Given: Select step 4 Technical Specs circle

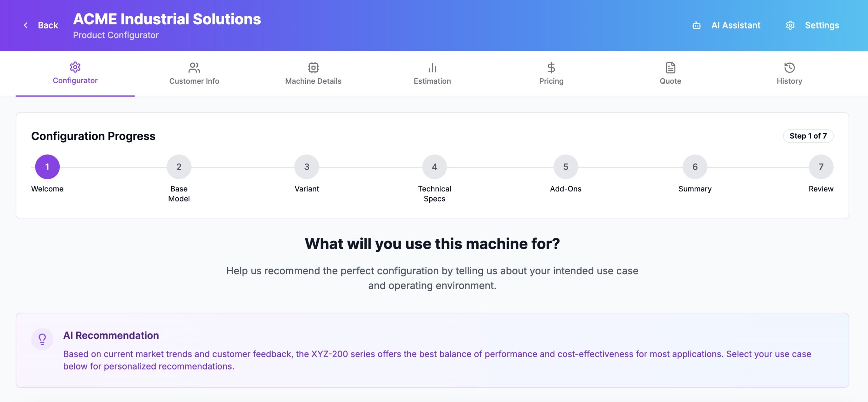Looking at the screenshot, I should pos(434,167).
